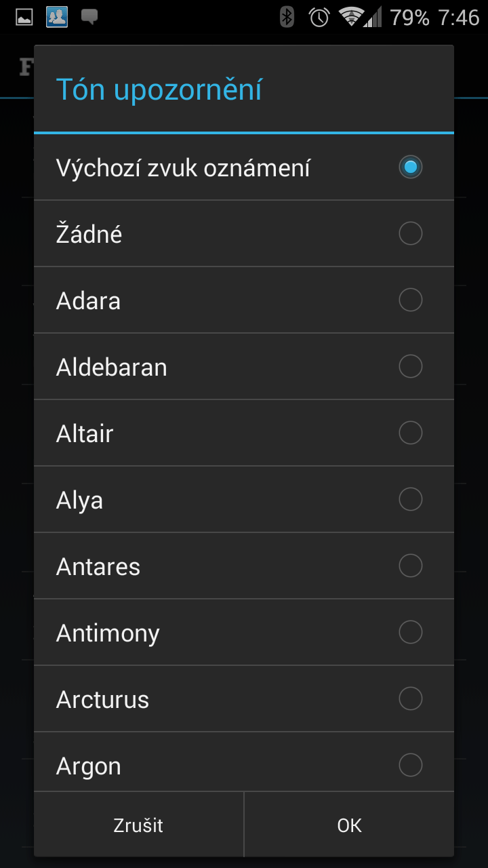Select Argon from the tone list

pyautogui.click(x=244, y=762)
